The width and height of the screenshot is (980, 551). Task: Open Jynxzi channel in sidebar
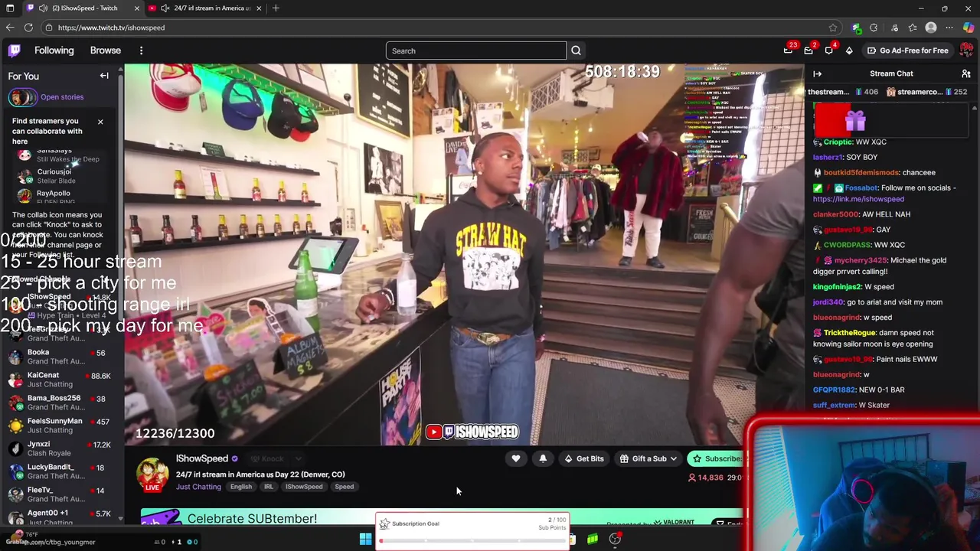coord(61,448)
